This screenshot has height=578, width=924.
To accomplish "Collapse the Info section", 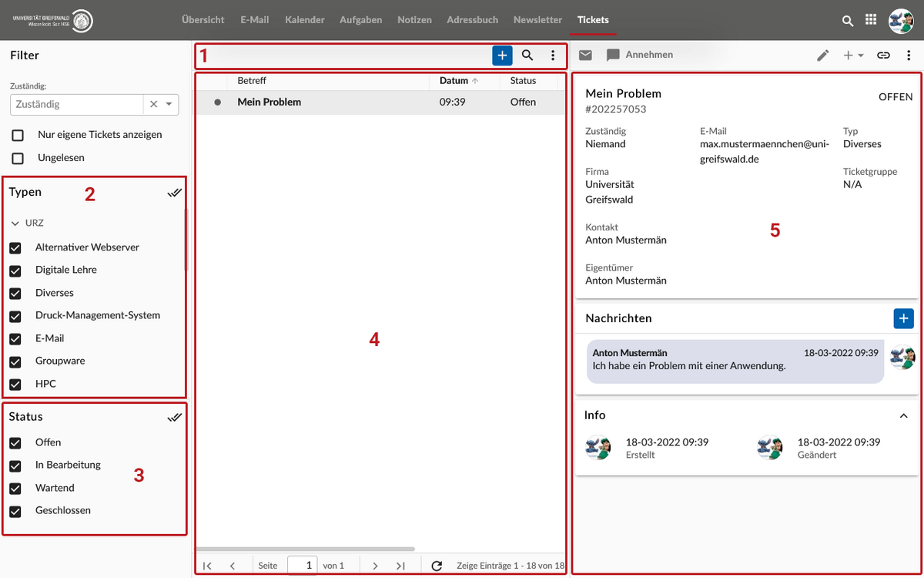I will (904, 416).
